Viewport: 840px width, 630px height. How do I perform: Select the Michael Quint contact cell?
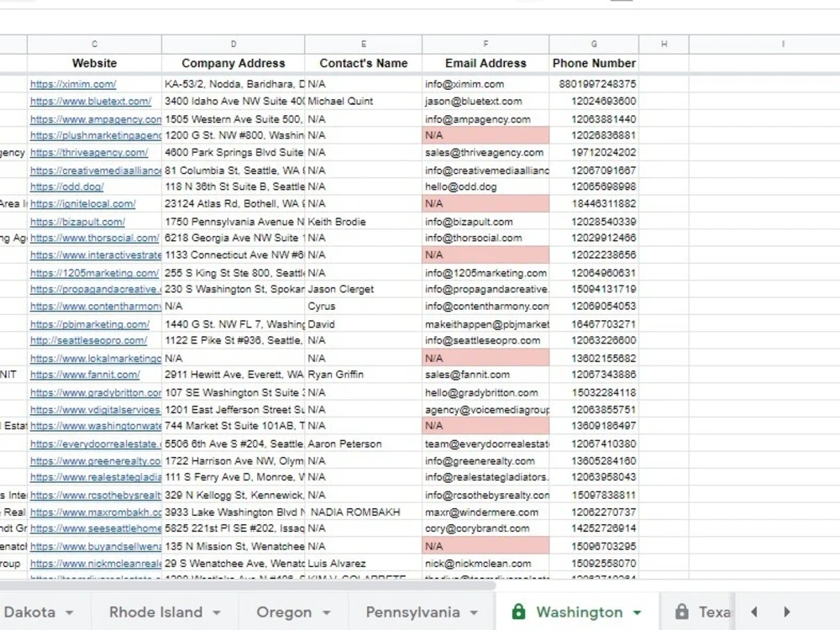[x=363, y=102]
